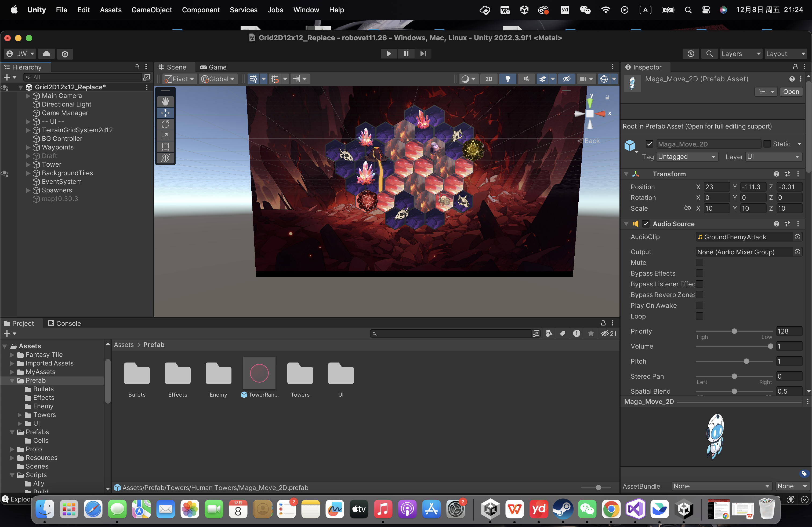The height and width of the screenshot is (527, 812).
Task: Toggle hidden objects visibility icon
Action: 567,79
